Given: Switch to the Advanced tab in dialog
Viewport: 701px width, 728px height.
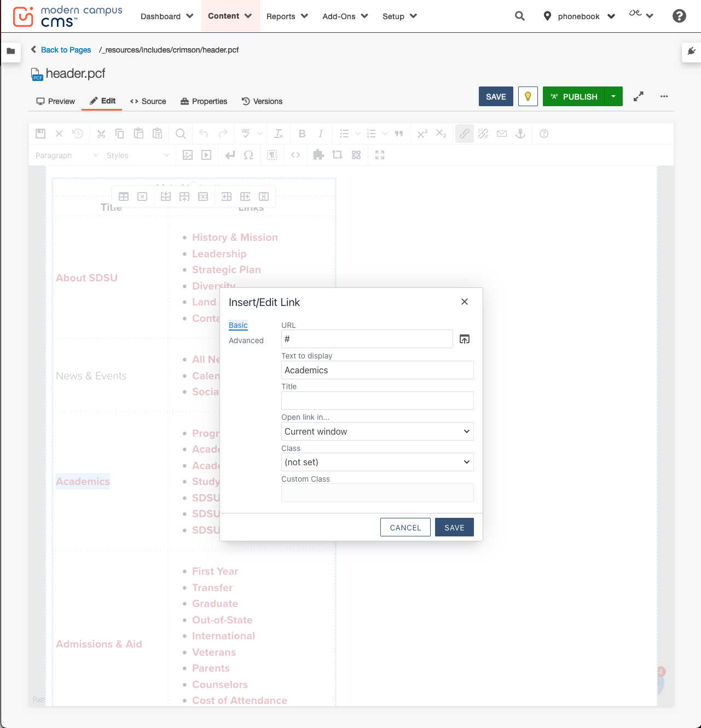Looking at the screenshot, I should click(246, 340).
